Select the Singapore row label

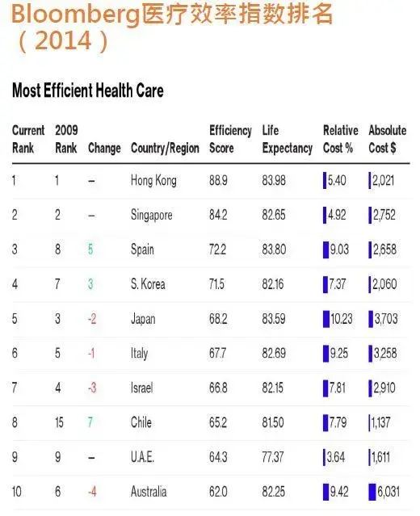151,216
